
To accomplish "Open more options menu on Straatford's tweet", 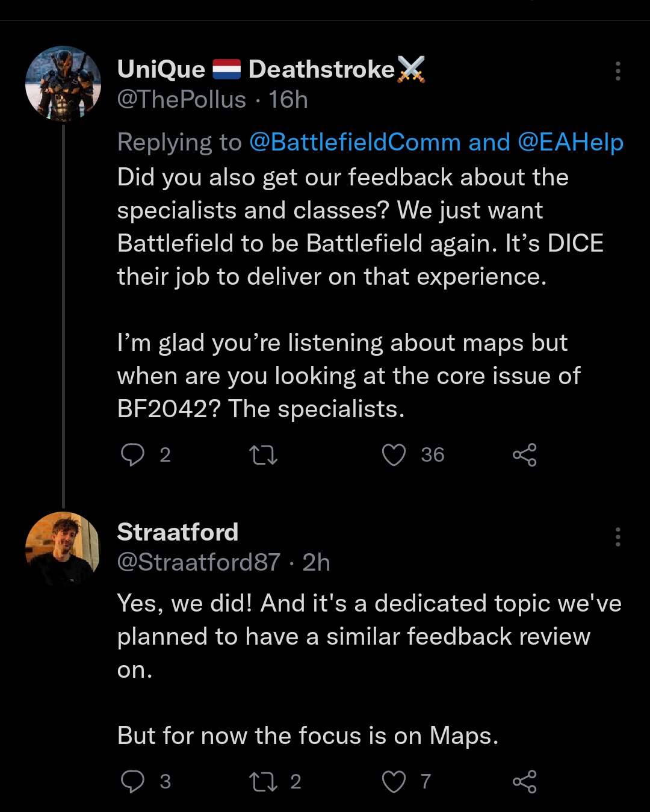I will coord(617,537).
